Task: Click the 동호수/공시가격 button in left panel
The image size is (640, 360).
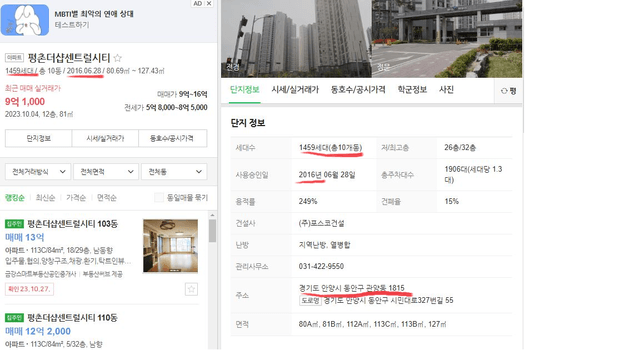Action: click(x=173, y=138)
